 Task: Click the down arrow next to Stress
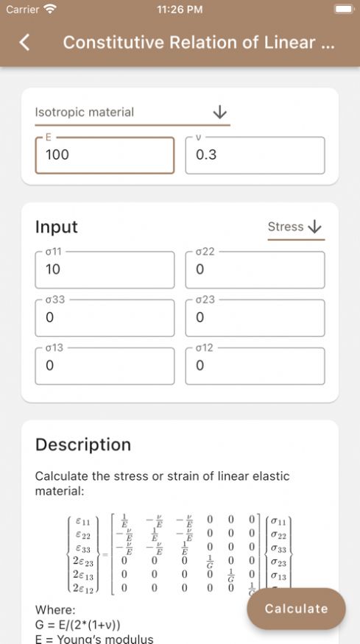pos(314,227)
